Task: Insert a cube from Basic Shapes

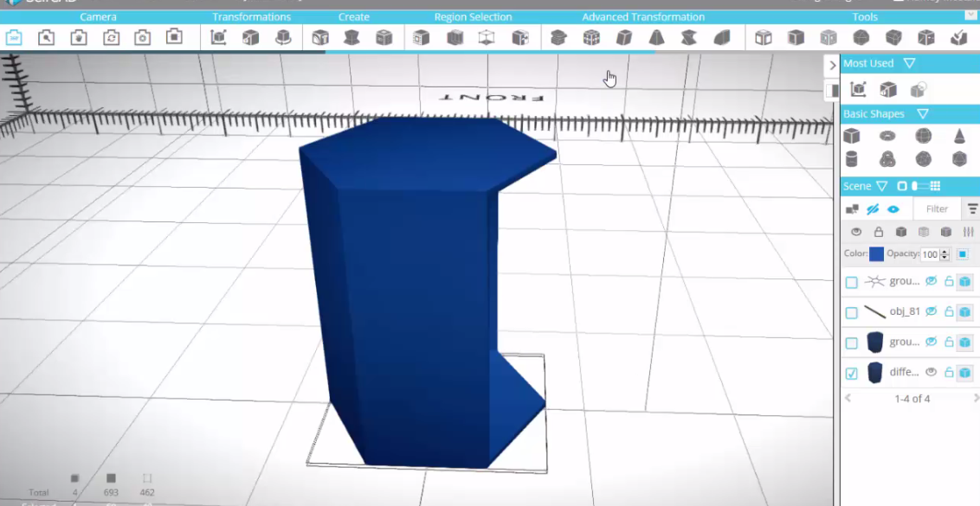Action: coord(851,136)
